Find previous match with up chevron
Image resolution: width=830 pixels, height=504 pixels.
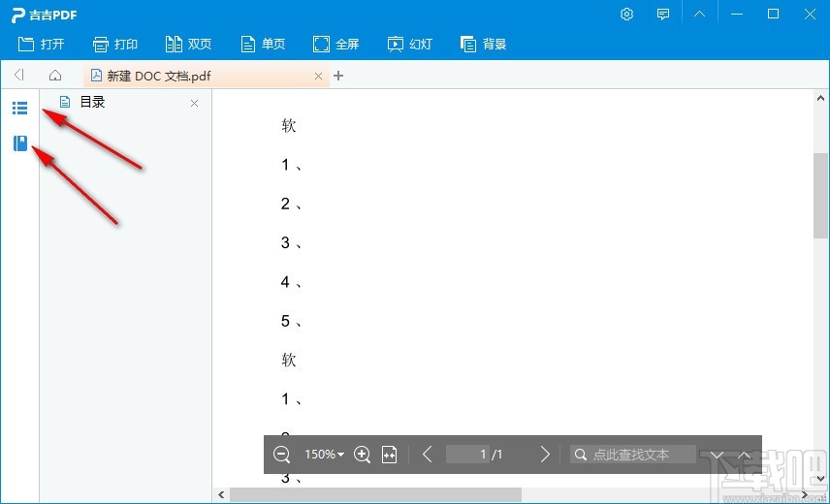tap(744, 455)
